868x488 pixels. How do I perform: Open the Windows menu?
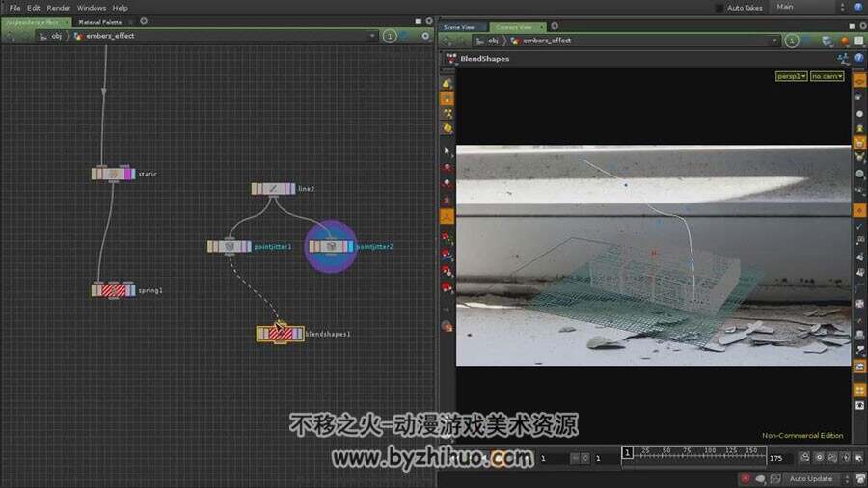point(92,8)
